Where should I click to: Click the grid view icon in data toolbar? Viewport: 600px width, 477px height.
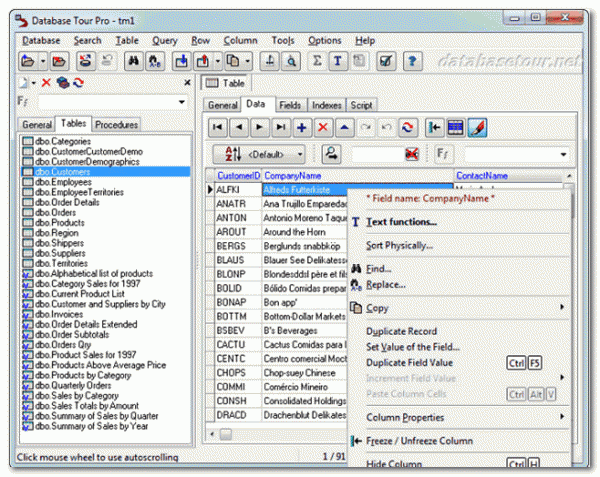click(455, 127)
